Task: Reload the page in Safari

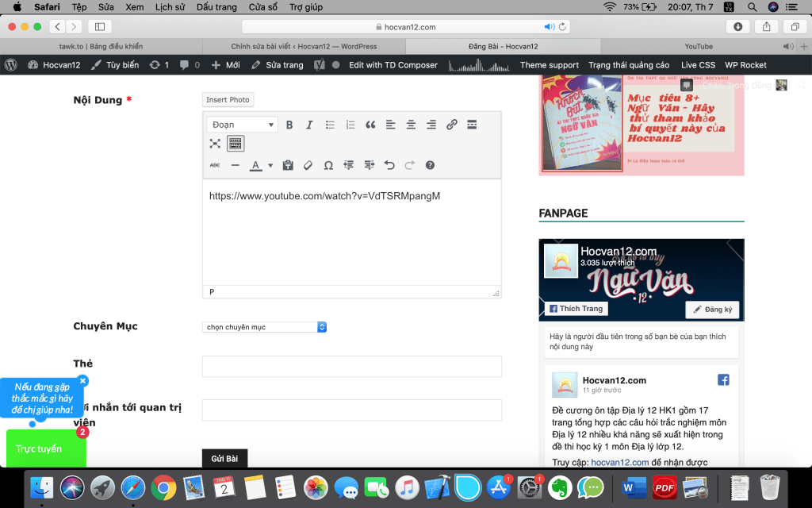Action: pyautogui.click(x=562, y=26)
